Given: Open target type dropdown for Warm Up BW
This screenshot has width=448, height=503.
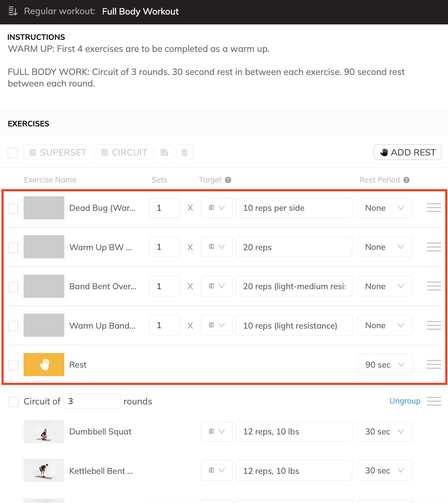Looking at the screenshot, I should (216, 247).
